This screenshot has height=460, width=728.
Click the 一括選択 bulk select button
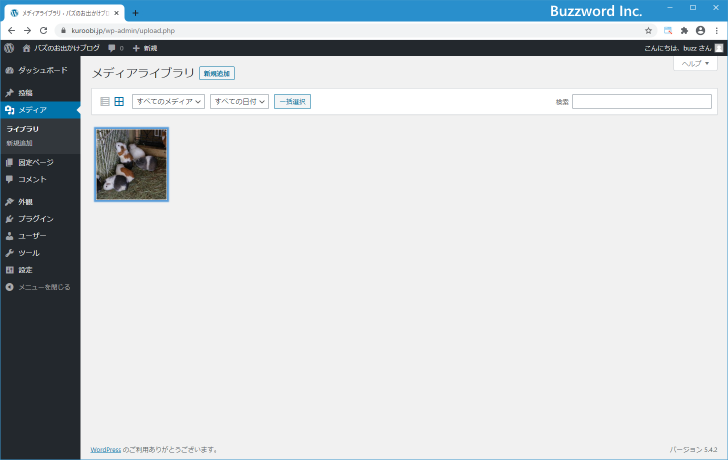292,101
